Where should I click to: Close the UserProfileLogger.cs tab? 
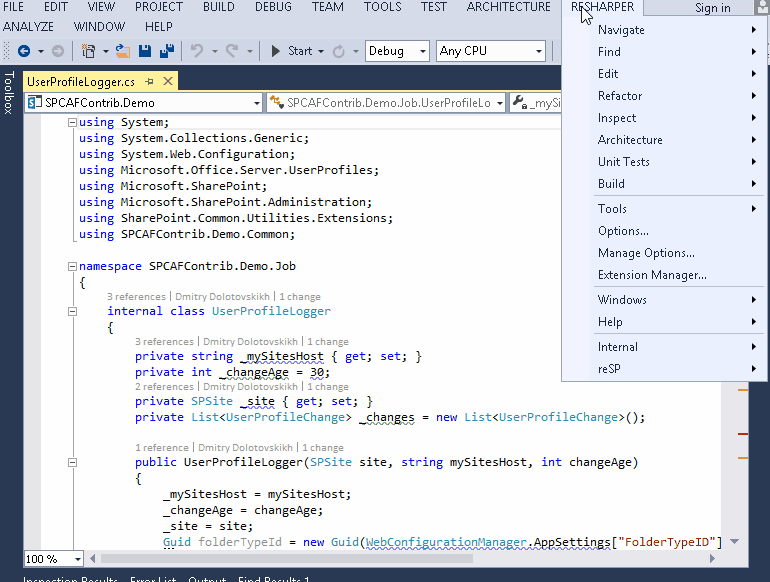coord(167,81)
